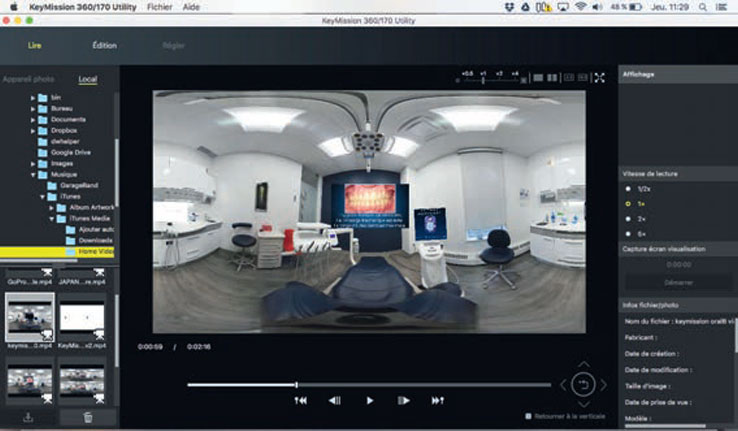738x431 pixels.
Task: Step back one frame
Action: click(335, 400)
